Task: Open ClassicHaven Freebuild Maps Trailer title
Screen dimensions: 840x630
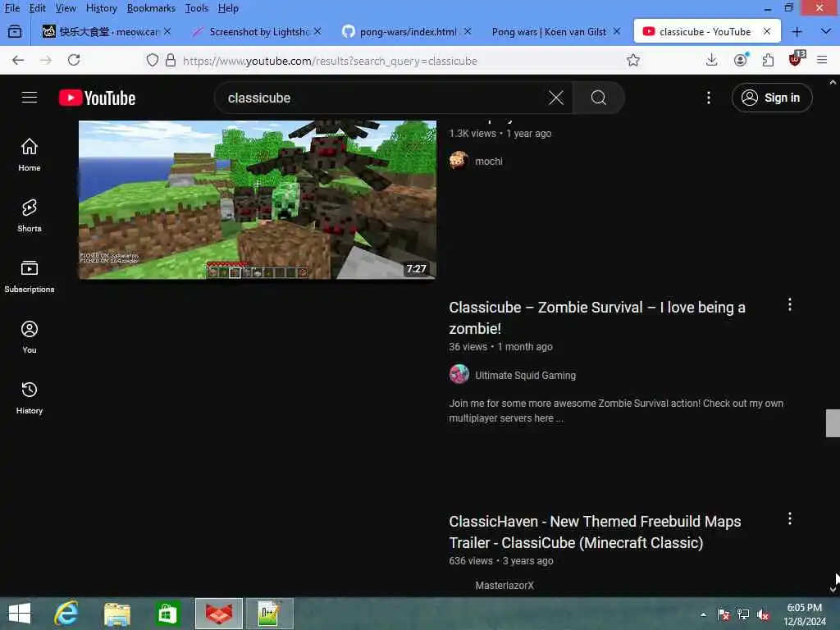Action: 595,532
